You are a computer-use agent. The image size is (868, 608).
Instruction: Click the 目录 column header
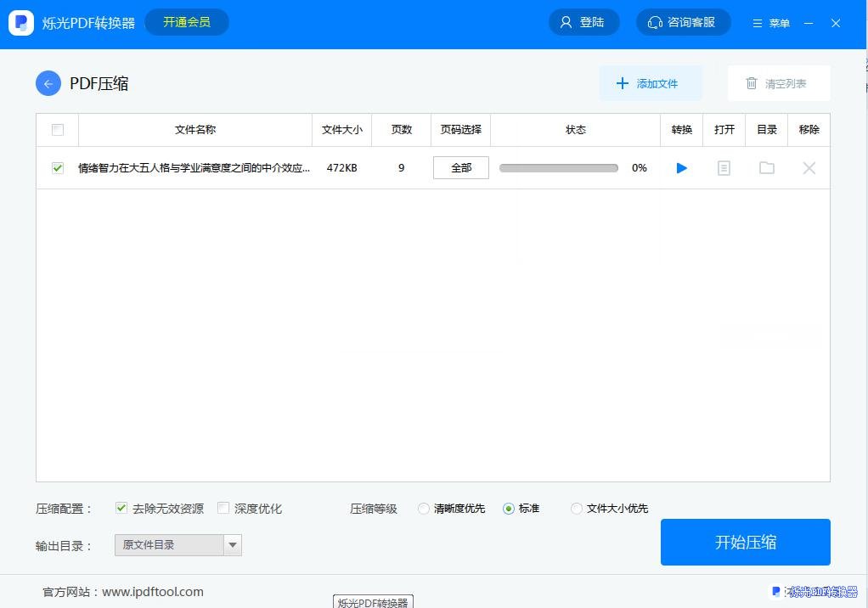(767, 129)
